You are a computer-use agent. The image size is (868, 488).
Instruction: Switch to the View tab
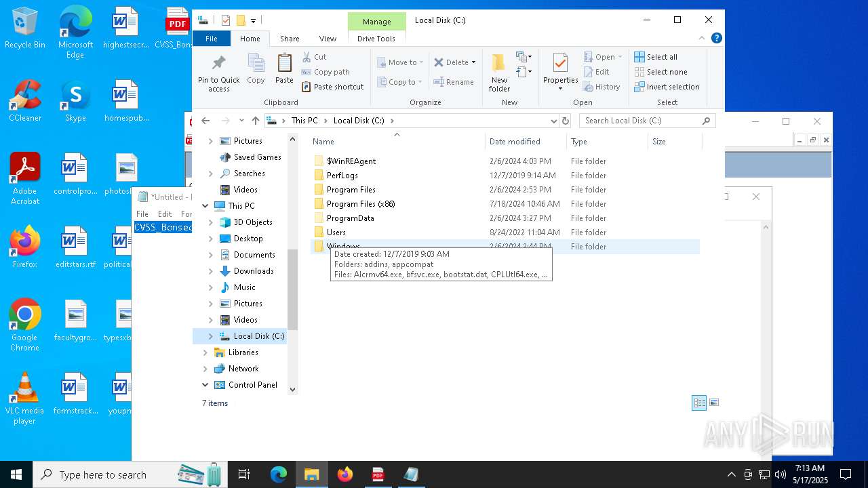coord(328,39)
